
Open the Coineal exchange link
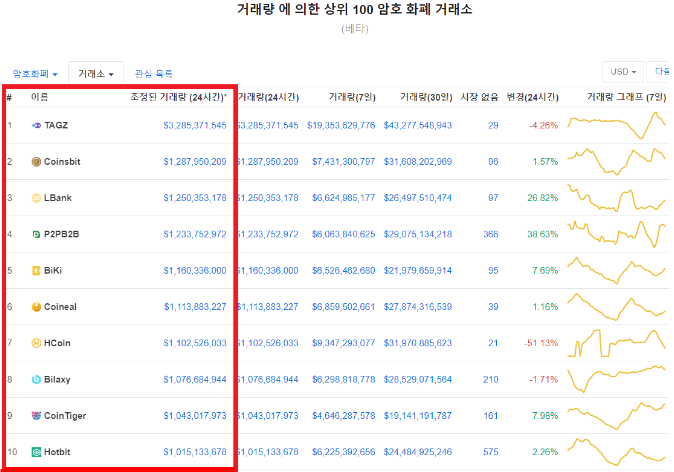click(61, 307)
